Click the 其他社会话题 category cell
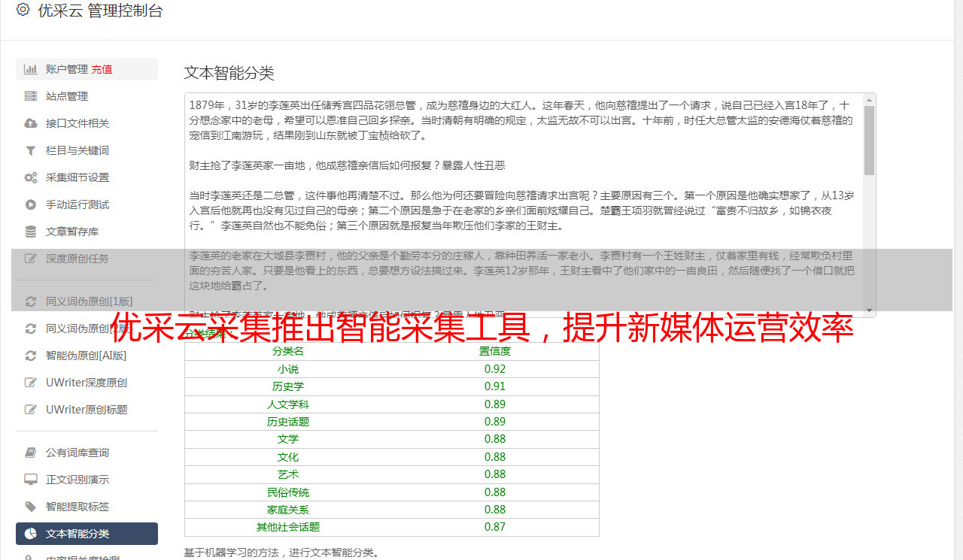963x560 pixels. click(288, 527)
